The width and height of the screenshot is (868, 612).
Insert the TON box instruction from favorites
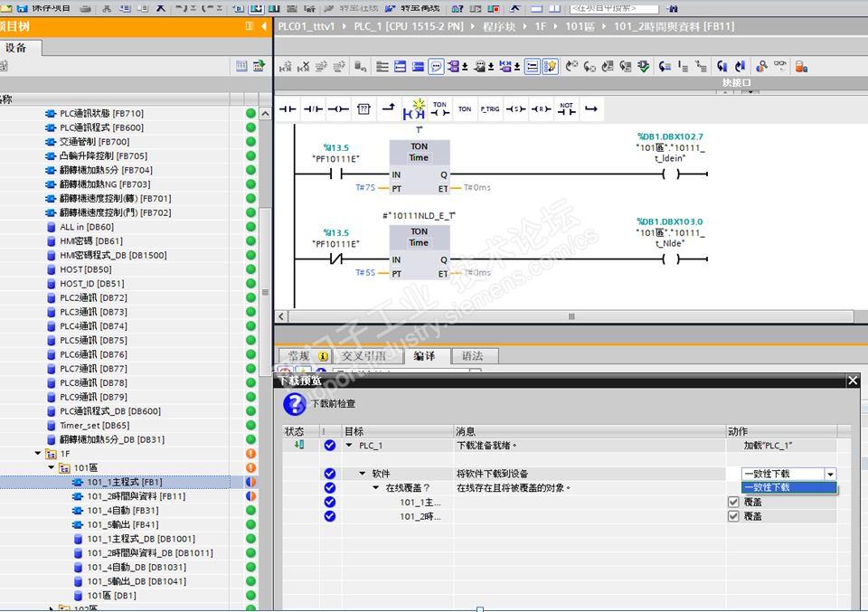tap(465, 109)
